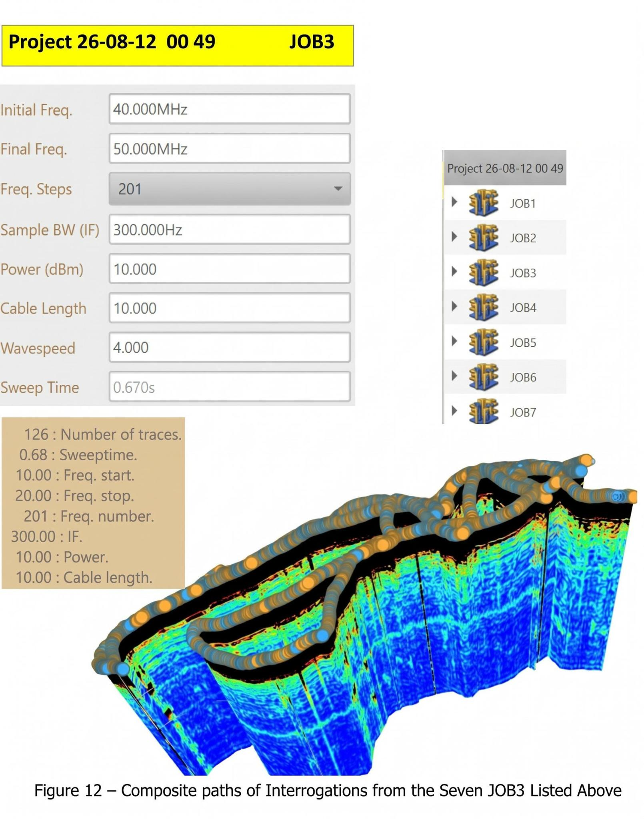Click the JOB5 3D model icon
The width and height of the screenshot is (644, 819).
click(484, 342)
